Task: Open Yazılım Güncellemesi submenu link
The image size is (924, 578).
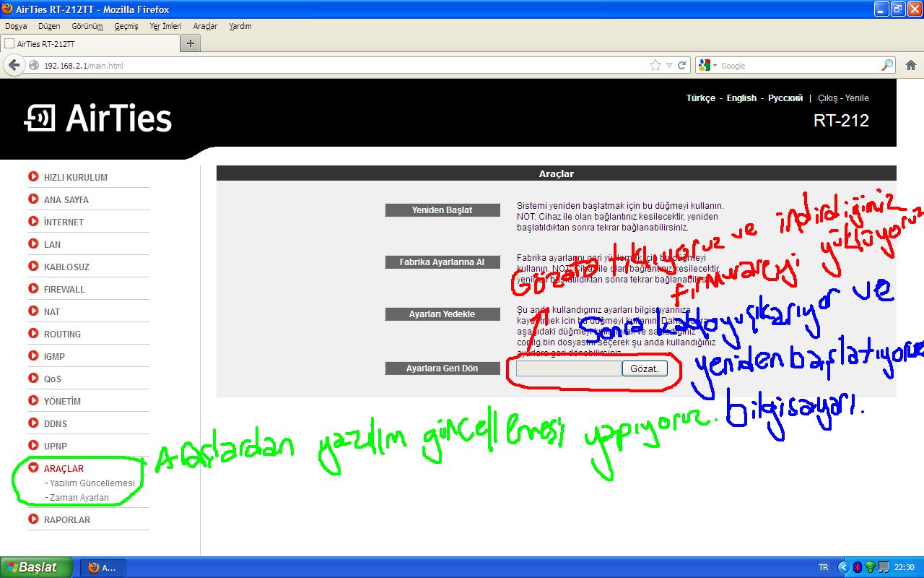Action: coord(92,483)
